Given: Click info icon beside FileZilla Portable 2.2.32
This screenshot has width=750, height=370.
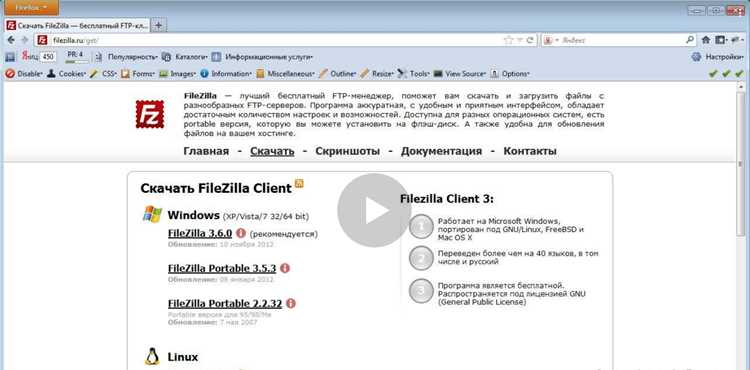Looking at the screenshot, I should click(291, 304).
